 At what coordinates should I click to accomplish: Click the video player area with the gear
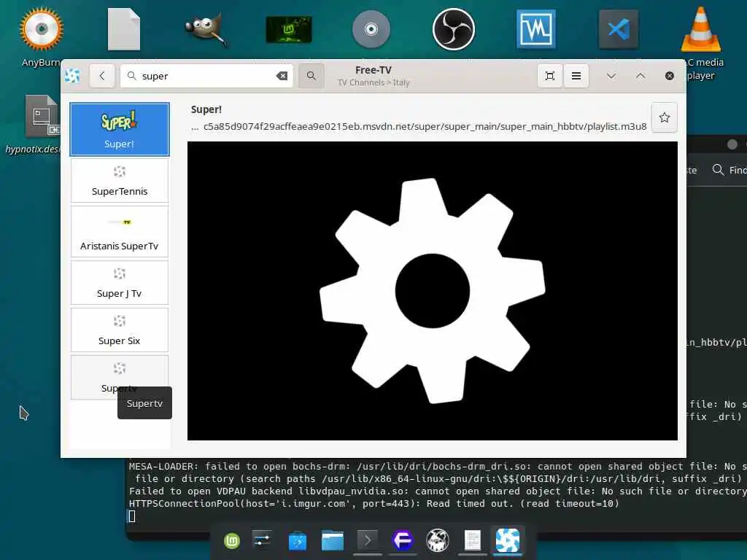(432, 290)
